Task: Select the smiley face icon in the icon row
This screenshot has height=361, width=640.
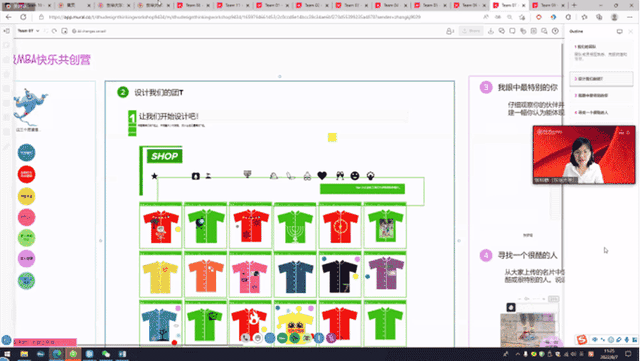Action: click(x=355, y=176)
